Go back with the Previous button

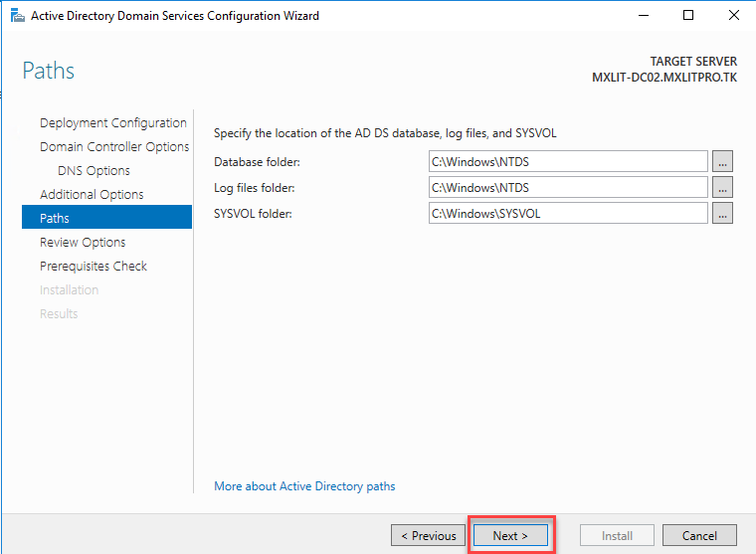[428, 535]
